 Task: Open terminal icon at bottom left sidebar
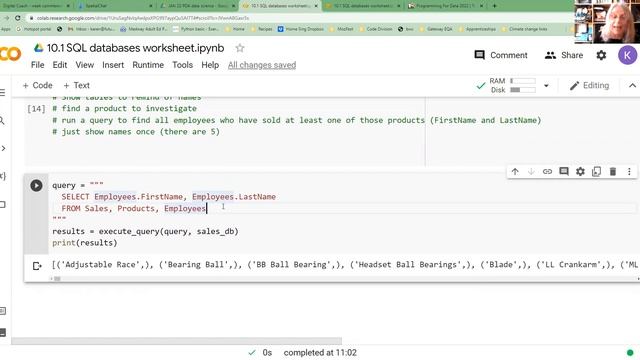(2, 332)
